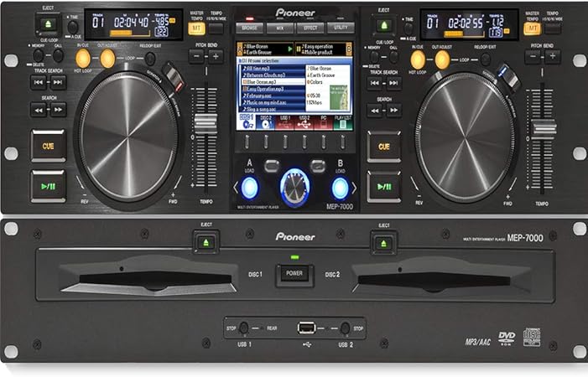Select the DISC 1 source icon on screen
This screenshot has height=377, width=588.
coord(247,122)
